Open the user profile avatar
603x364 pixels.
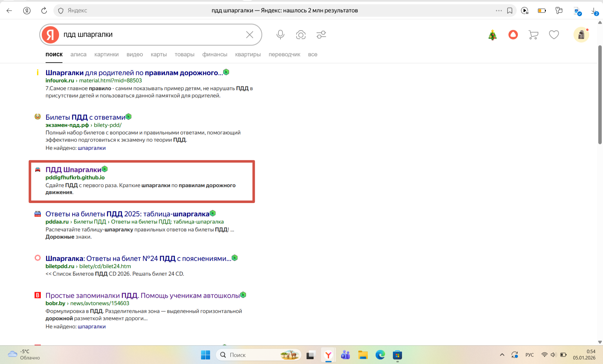click(x=581, y=35)
